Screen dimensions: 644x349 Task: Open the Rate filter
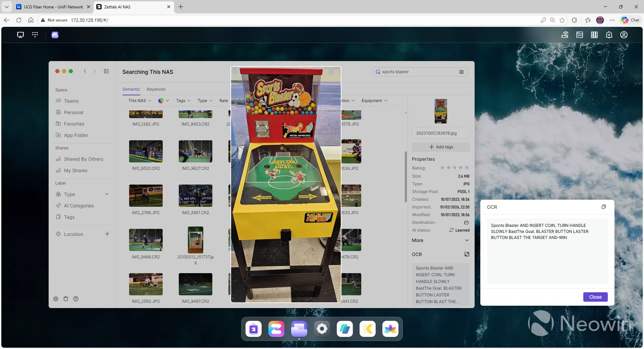click(223, 101)
